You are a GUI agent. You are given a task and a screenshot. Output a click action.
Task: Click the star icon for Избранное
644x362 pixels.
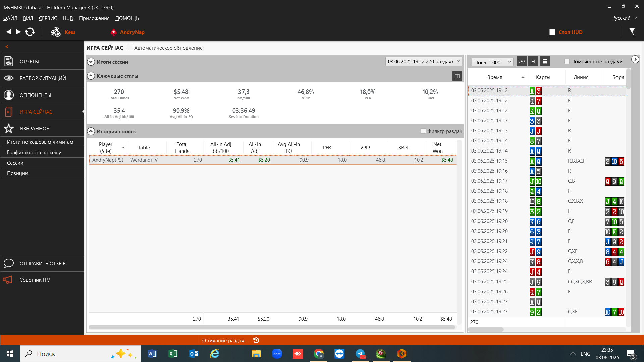click(x=9, y=128)
